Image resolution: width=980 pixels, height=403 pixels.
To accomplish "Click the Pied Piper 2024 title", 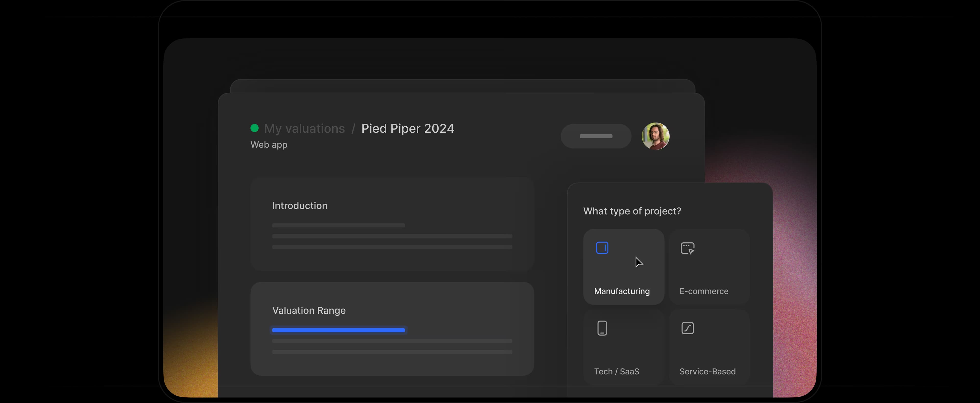I will [408, 129].
